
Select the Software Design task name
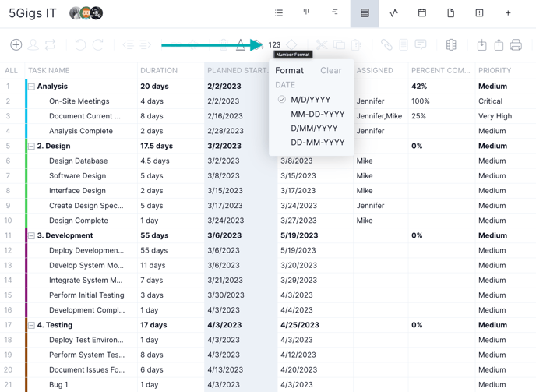point(78,176)
